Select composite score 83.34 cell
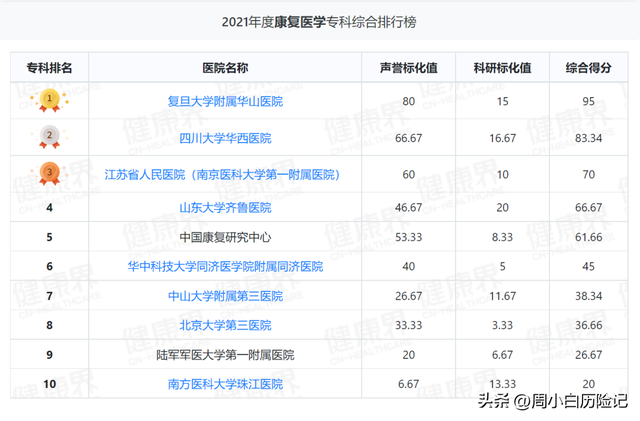This screenshot has width=640, height=421. pos(588,138)
